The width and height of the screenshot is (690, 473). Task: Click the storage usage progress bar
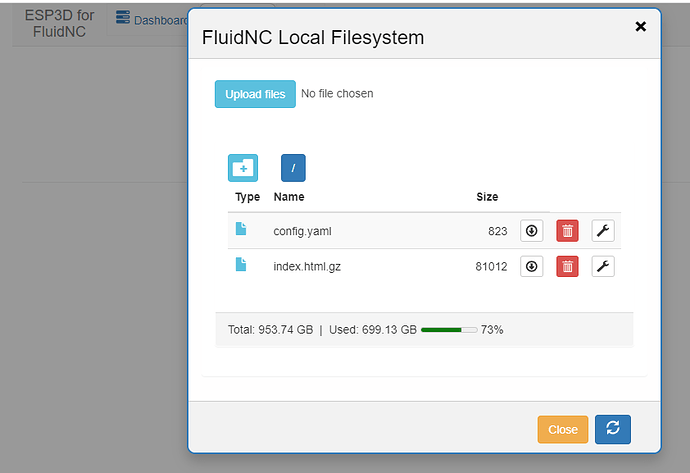point(449,330)
